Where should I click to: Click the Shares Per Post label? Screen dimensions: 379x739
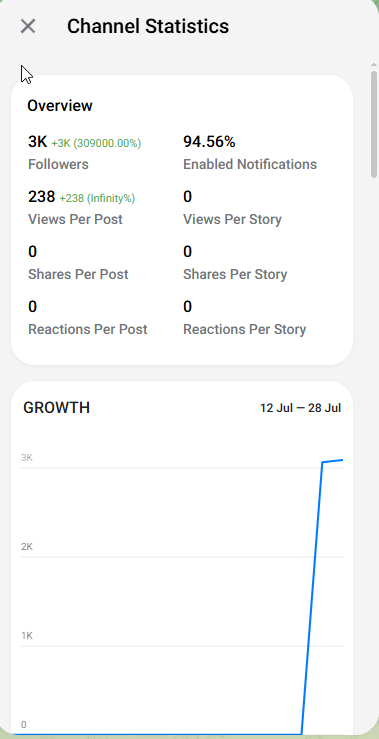click(78, 274)
